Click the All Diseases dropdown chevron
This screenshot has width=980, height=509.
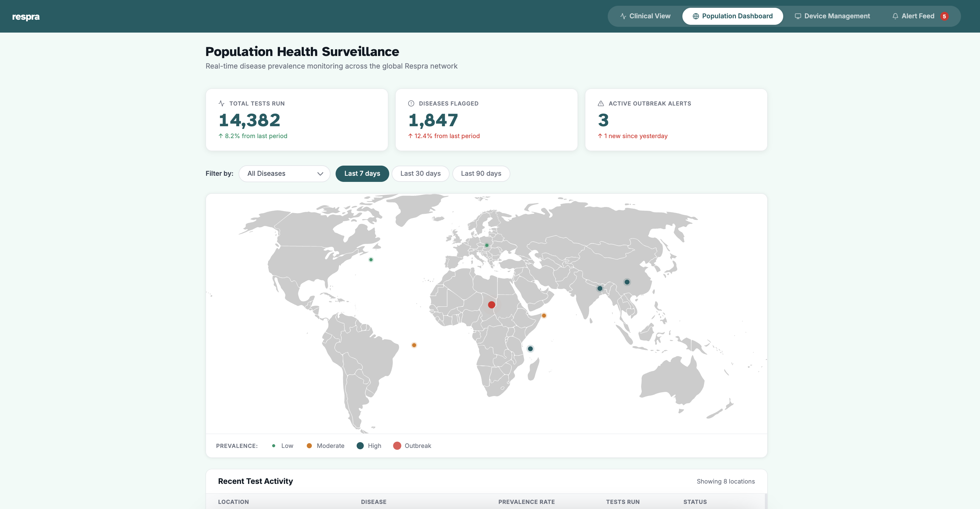[x=320, y=174]
